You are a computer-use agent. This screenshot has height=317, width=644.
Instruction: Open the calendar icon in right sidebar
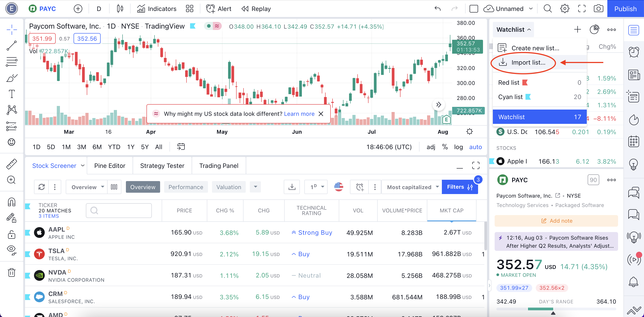pyautogui.click(x=633, y=142)
